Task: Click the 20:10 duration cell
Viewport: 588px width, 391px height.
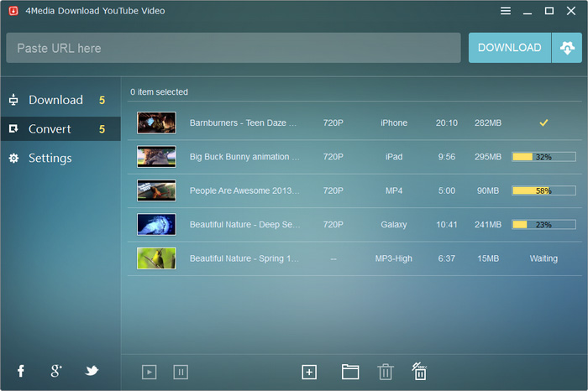Action: (x=447, y=123)
